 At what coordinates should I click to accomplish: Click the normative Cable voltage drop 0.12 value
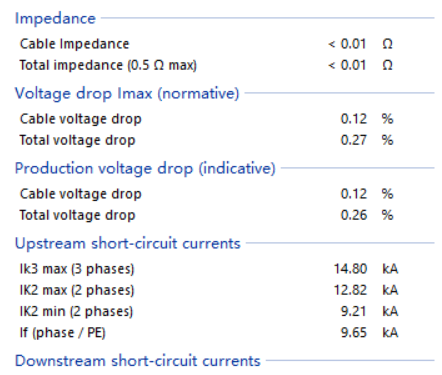[x=354, y=119]
